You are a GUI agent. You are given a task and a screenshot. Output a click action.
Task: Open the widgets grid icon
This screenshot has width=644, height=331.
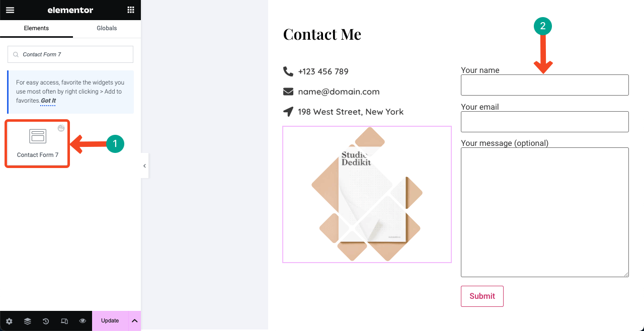(x=131, y=10)
